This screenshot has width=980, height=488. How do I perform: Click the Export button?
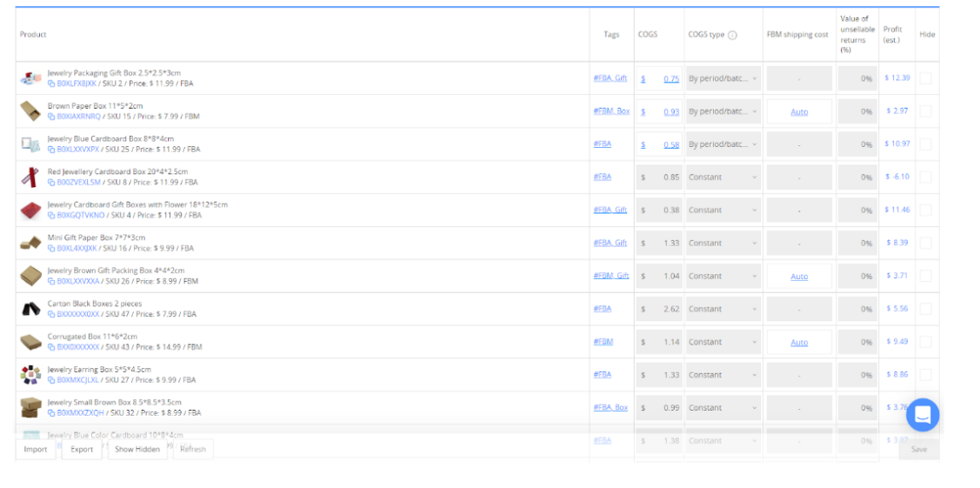[82, 450]
